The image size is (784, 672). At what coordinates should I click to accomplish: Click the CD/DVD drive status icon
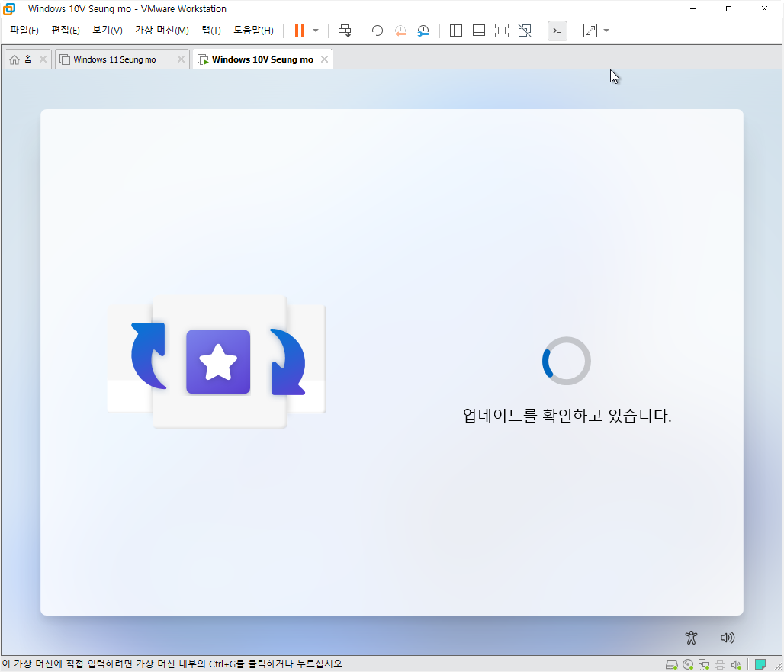pyautogui.click(x=688, y=664)
